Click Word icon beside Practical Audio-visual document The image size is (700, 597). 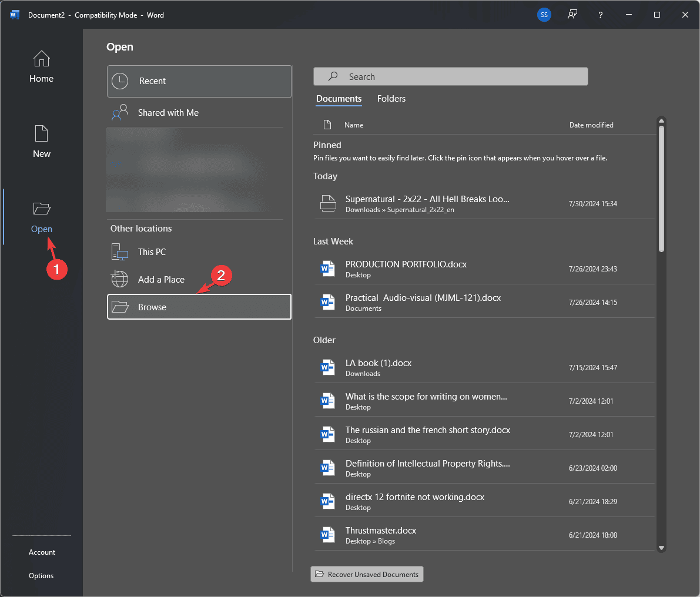(328, 302)
